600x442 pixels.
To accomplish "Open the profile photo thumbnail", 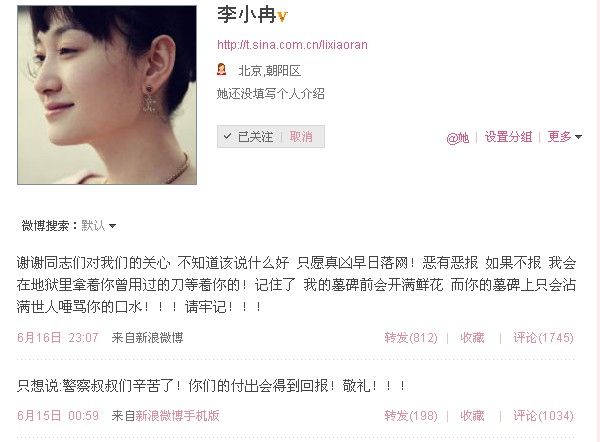I will point(107,95).
